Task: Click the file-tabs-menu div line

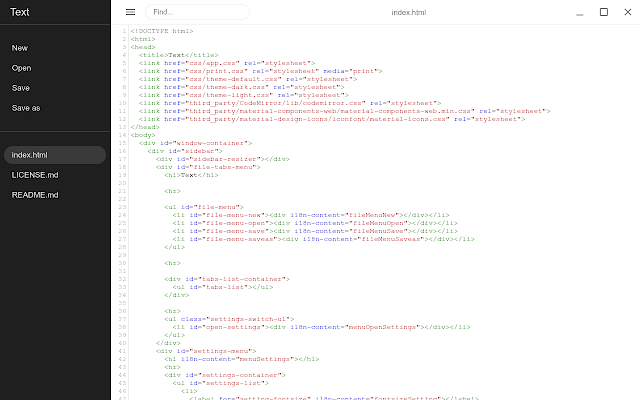Action: click(x=208, y=167)
